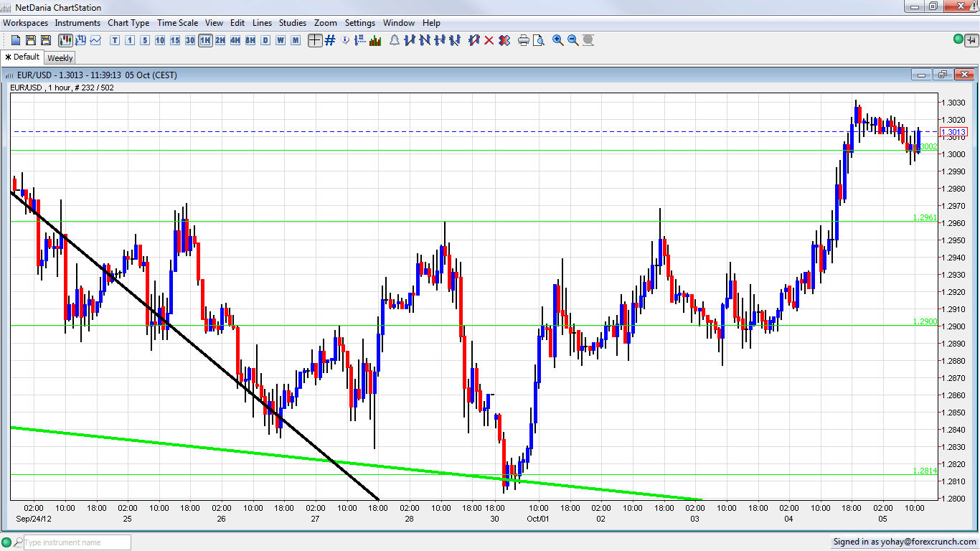Select the falling trendline drawing tool

point(425,40)
